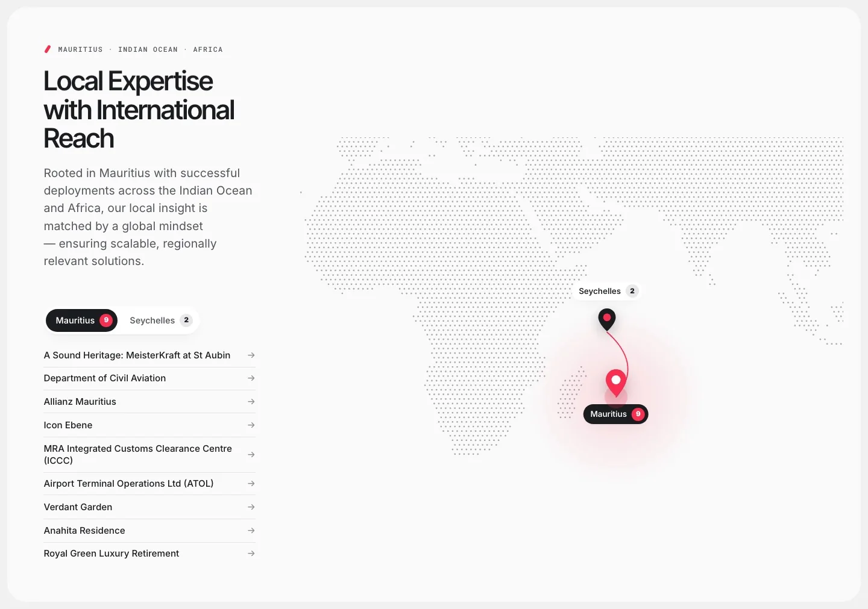The image size is (868, 609).
Task: Click the INDIAN OCEAN breadcrumb text
Action: click(148, 49)
